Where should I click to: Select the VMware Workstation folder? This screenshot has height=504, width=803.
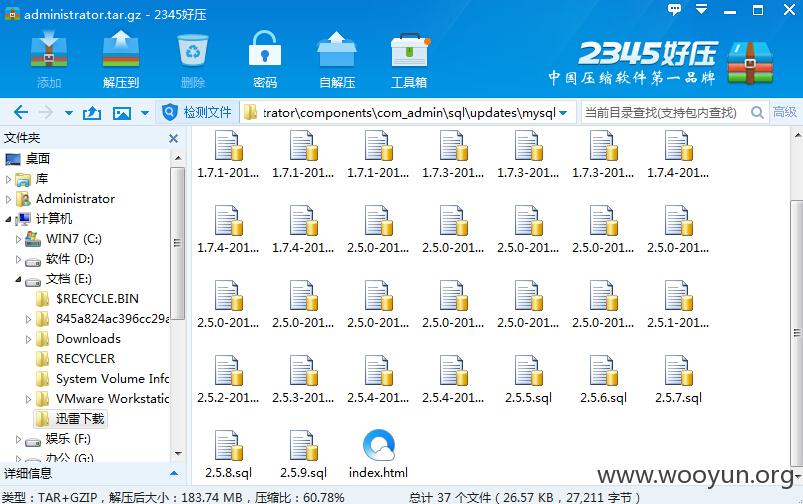tap(102, 398)
